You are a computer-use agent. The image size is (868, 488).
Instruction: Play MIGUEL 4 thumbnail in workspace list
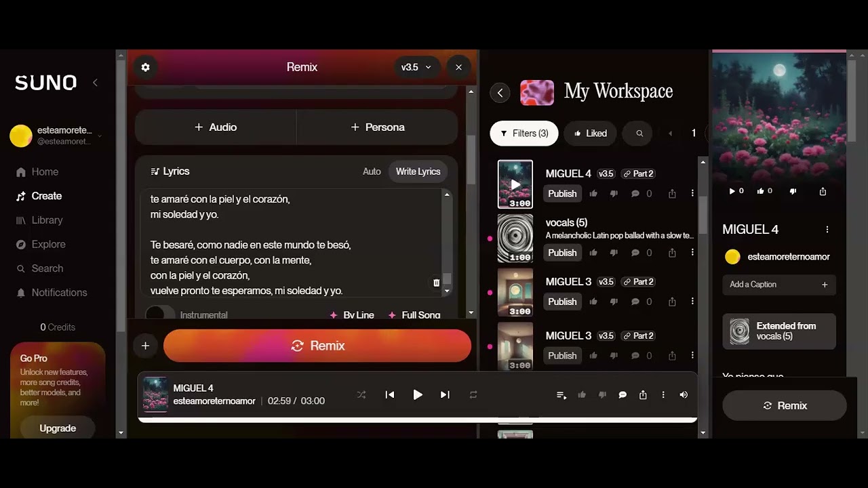[x=515, y=184]
